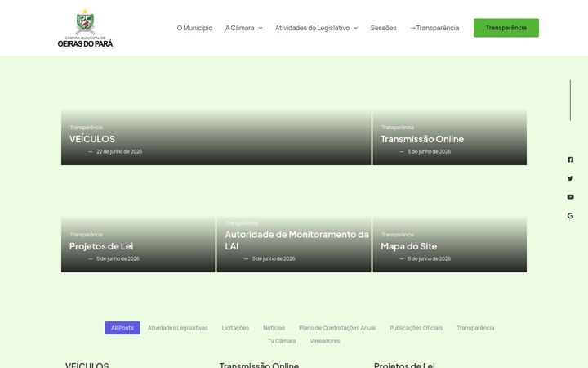Screen dimensions: 588x368
Task: Open the Facebook social icon
Action: [x=570, y=159]
